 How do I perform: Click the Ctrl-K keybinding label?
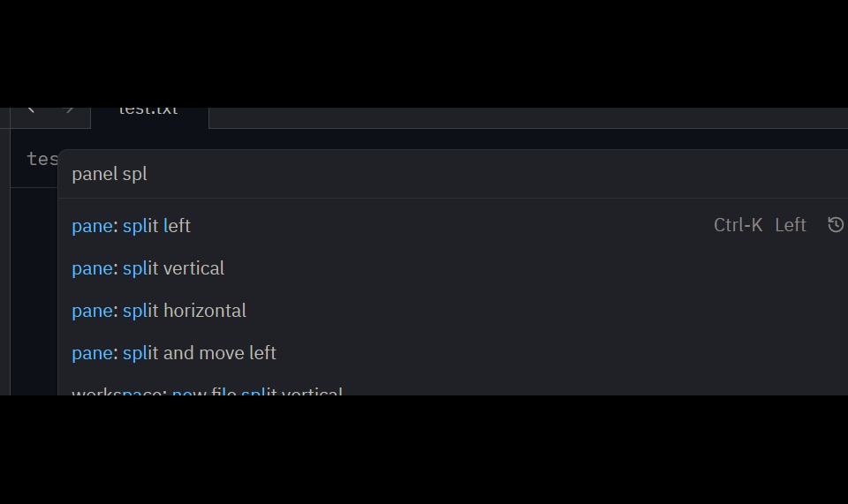738,225
